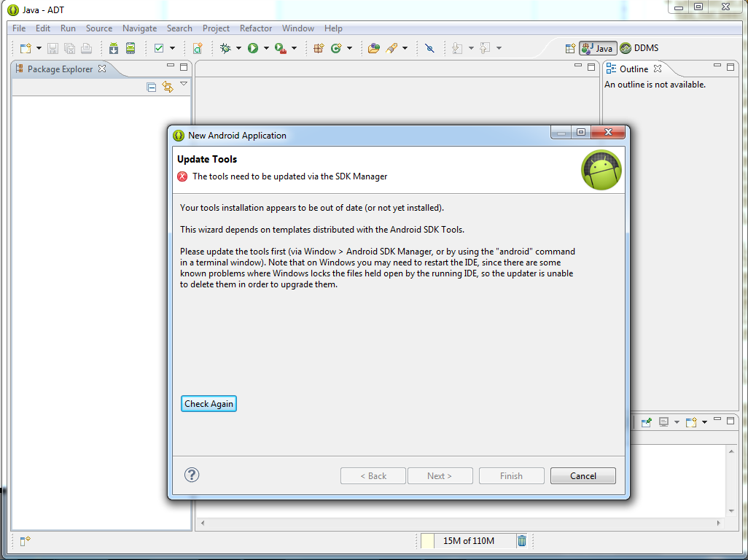Click the dialog Help question mark icon

[x=192, y=475]
